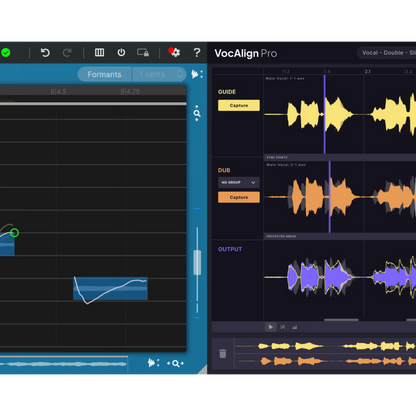Click the VocAlign Pro title
416x416 pixels.
(246, 53)
